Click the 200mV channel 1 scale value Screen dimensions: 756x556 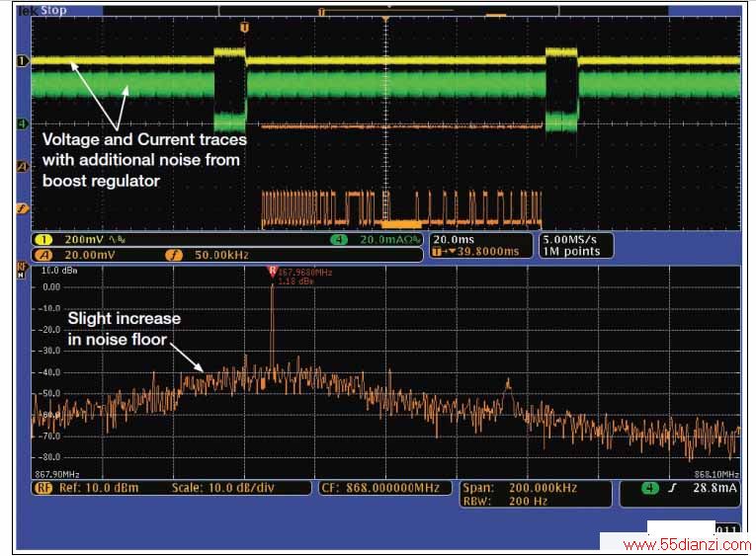84,239
